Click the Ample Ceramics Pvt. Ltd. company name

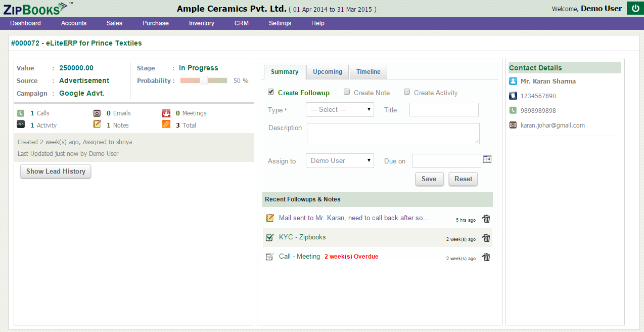[x=232, y=9]
